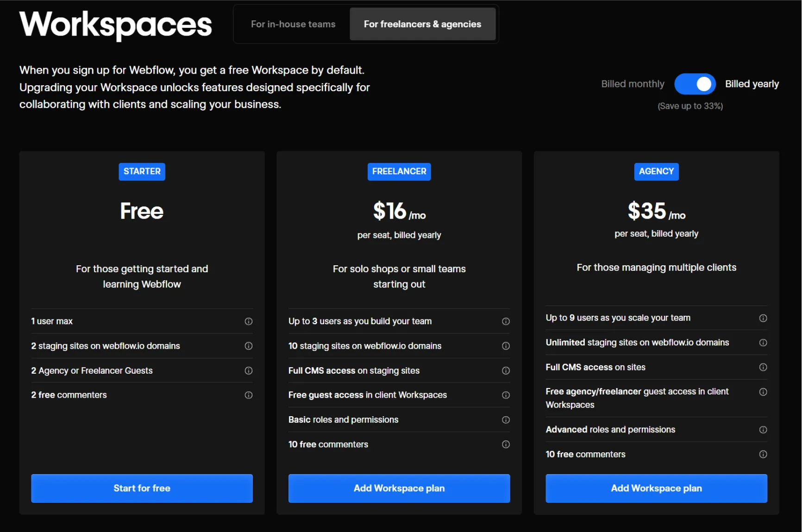Open info for "Full CMS access on staging sites"
This screenshot has height=532, width=802.
(x=506, y=370)
